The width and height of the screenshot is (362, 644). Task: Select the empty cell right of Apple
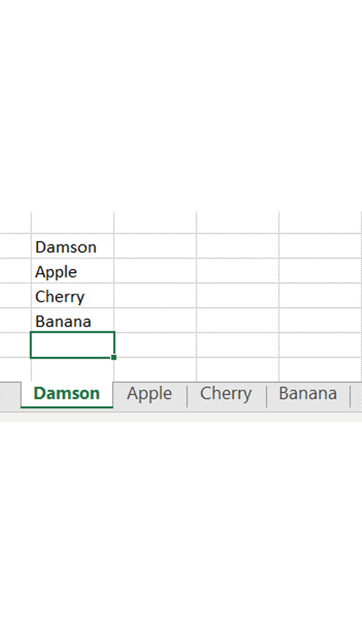(155, 271)
